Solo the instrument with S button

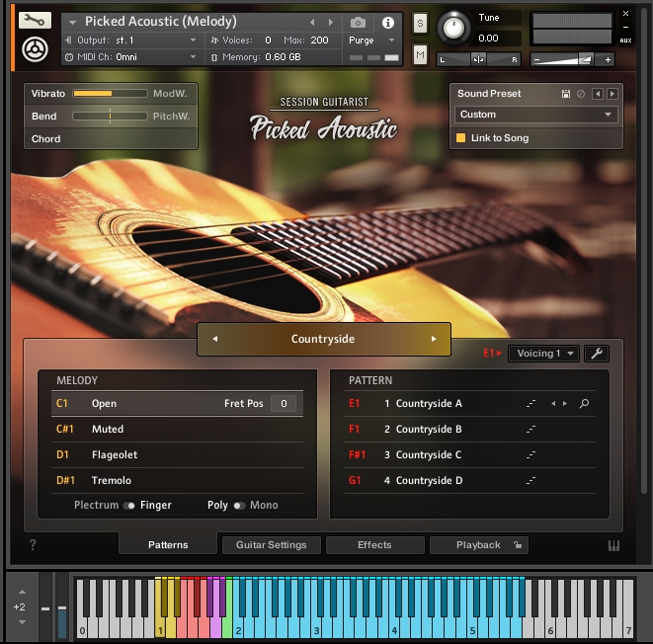420,24
